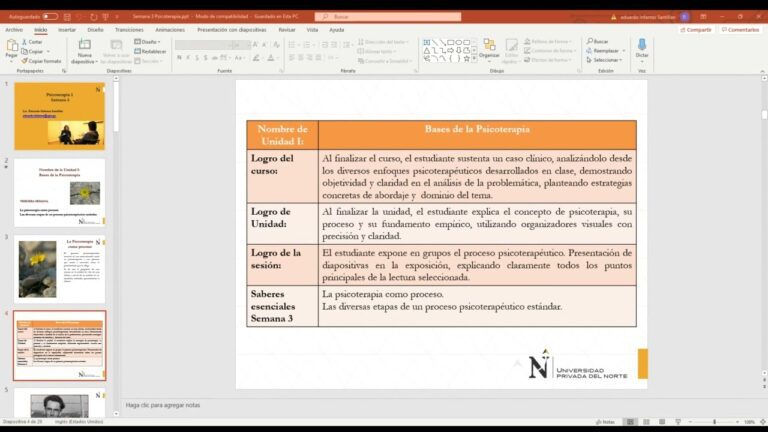Select slide 2 thumbnail
Viewport: 768px width, 432px height.
point(59,192)
